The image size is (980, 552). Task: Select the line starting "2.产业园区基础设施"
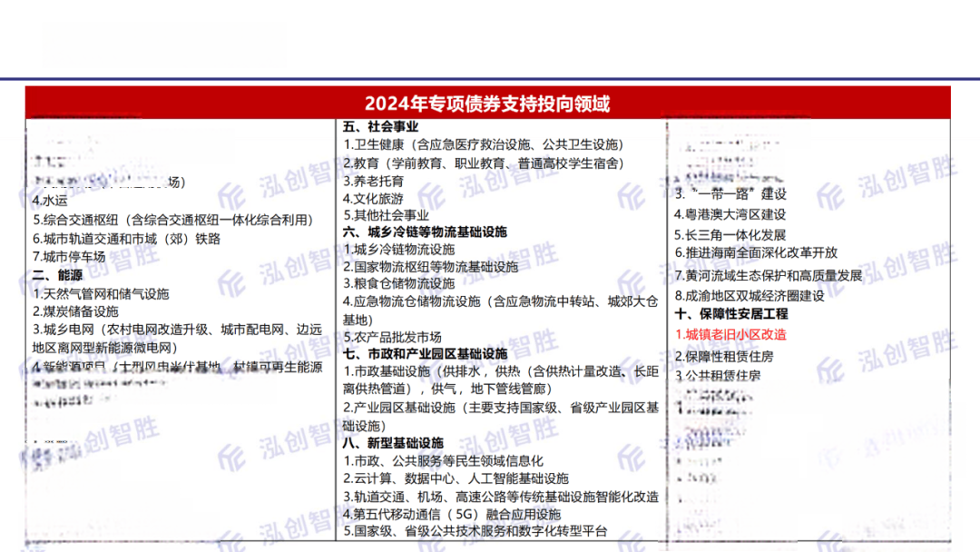coord(501,417)
